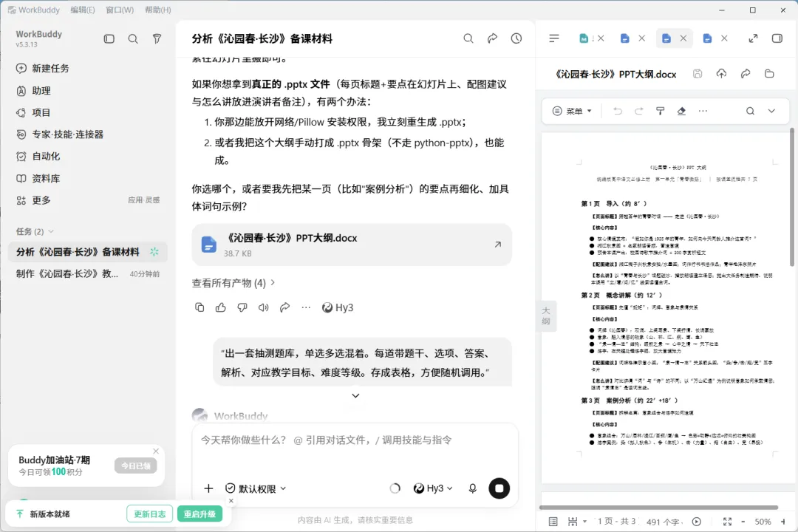
Task: Close the currently active document tab
Action: (683, 38)
